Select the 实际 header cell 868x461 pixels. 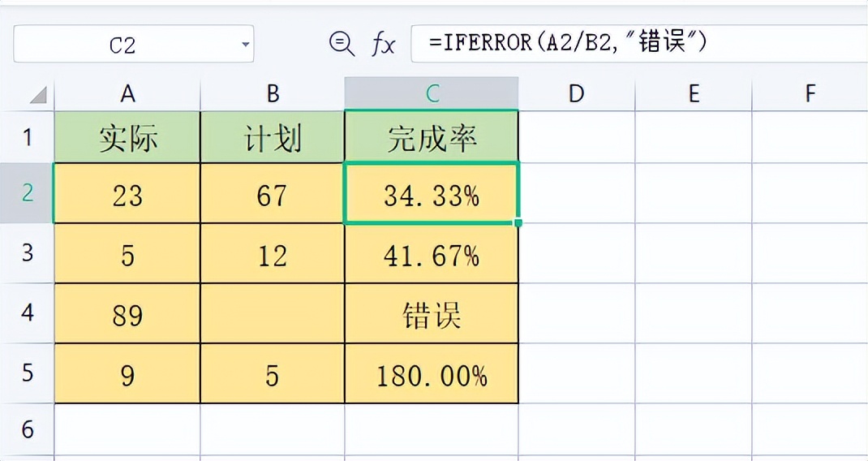click(x=127, y=137)
